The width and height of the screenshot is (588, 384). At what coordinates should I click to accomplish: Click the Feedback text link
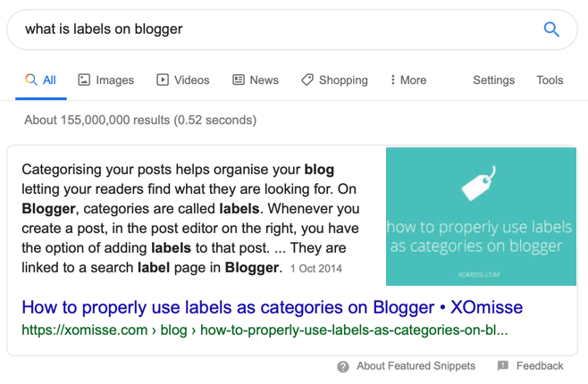click(x=540, y=365)
